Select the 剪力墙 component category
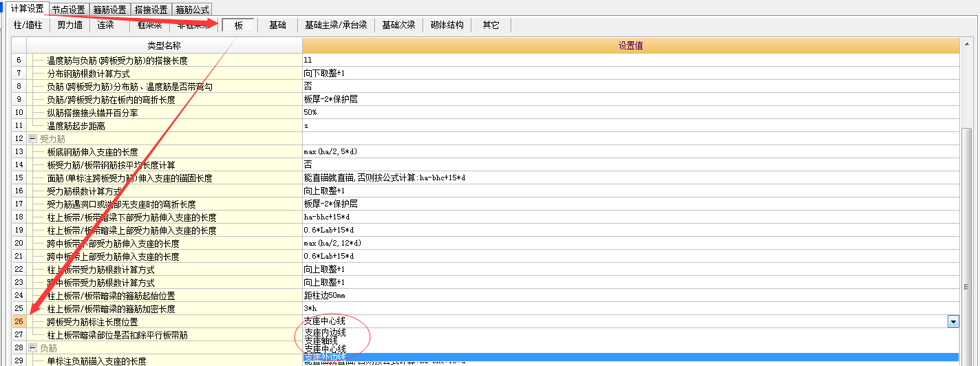 point(70,25)
